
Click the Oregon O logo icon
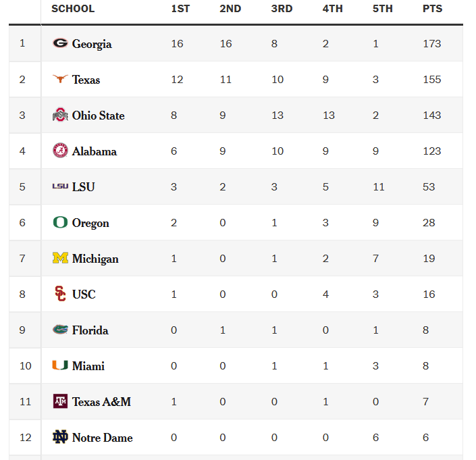click(x=60, y=222)
